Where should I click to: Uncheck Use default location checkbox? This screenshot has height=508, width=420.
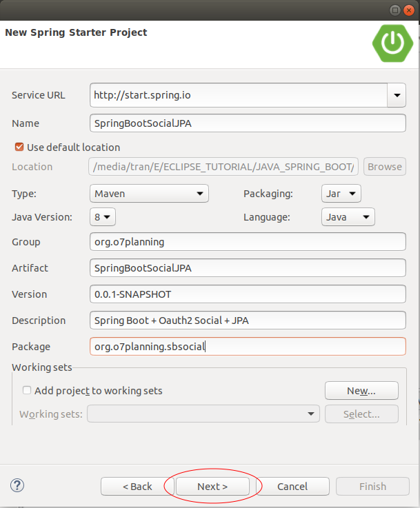coord(19,147)
